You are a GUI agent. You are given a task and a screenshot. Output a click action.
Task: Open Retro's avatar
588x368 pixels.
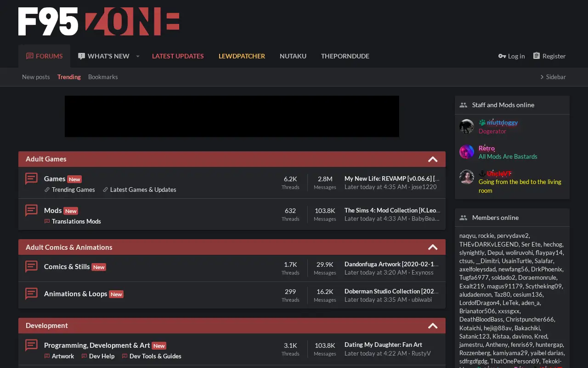click(467, 152)
